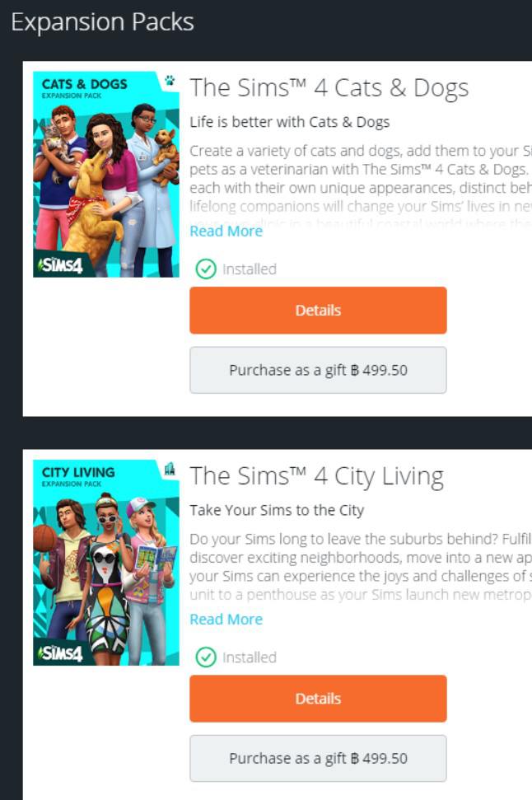532x800 pixels.
Task: Click the 'Life is better with Cats & Dogs' tagline
Action: [290, 123]
